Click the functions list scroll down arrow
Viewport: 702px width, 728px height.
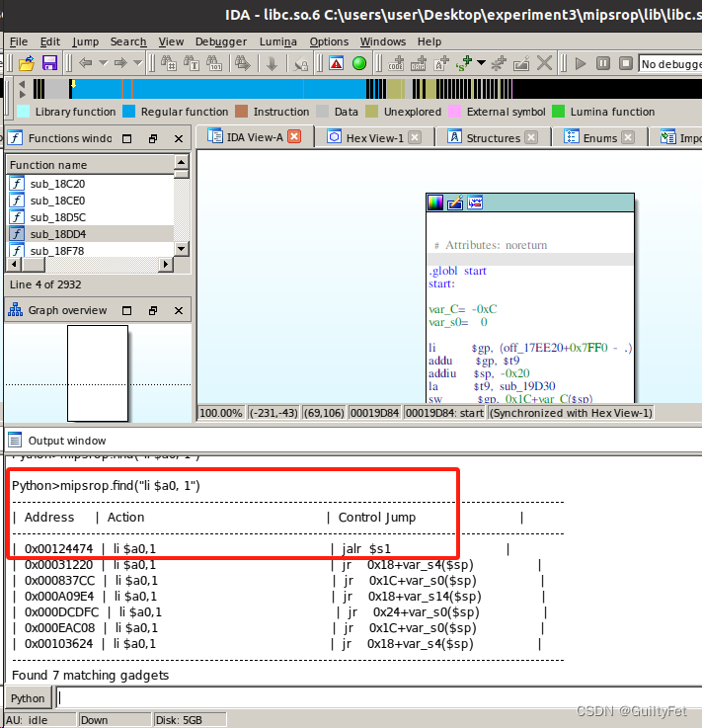point(182,249)
